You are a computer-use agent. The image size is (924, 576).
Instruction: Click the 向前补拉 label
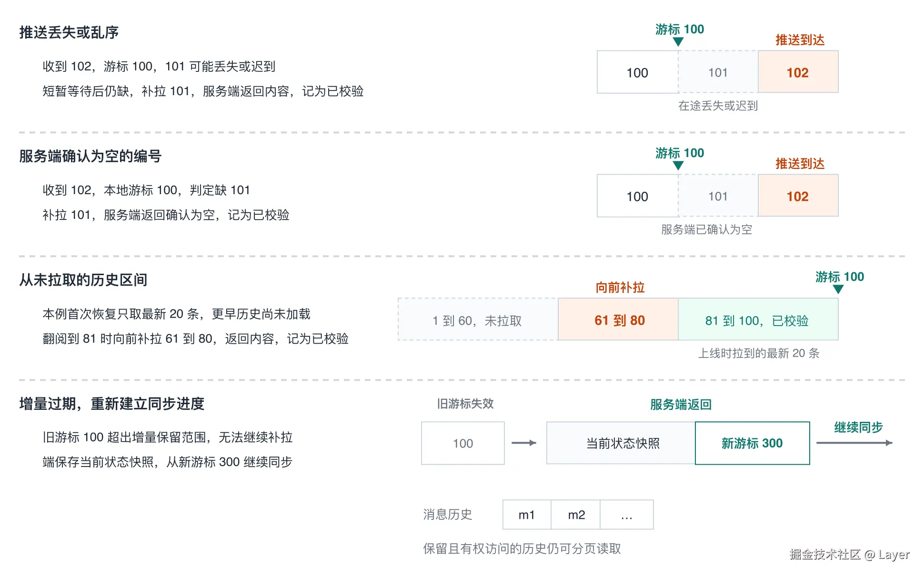pyautogui.click(x=620, y=288)
